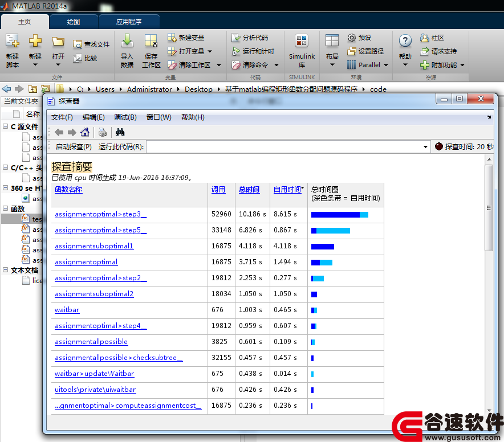Click the scroll up arrow in profiler
The width and height of the screenshot is (504, 442).
pyautogui.click(x=489, y=159)
